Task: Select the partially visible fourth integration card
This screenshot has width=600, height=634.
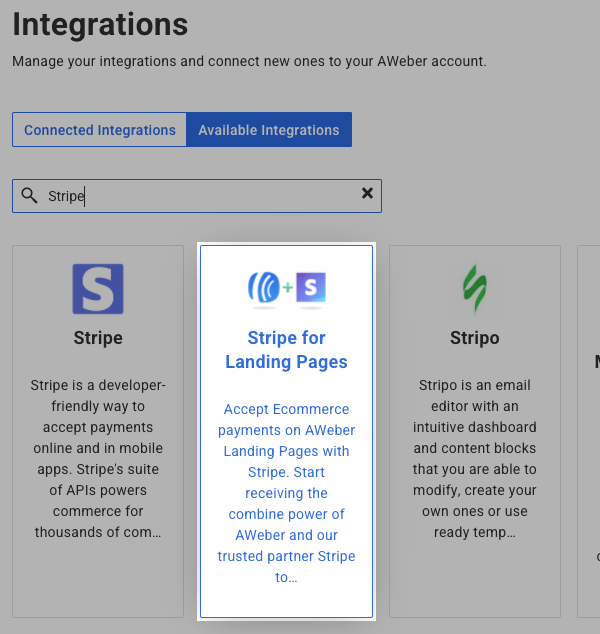Action: [x=590, y=430]
